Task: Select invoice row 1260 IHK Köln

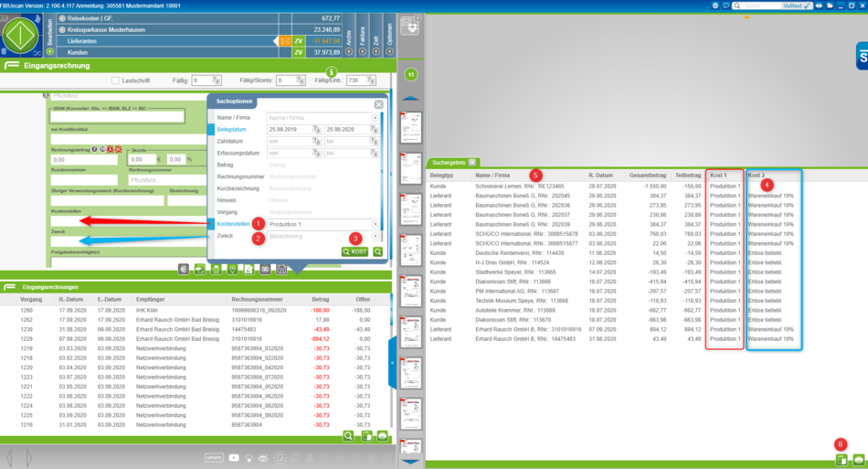Action: [x=183, y=310]
